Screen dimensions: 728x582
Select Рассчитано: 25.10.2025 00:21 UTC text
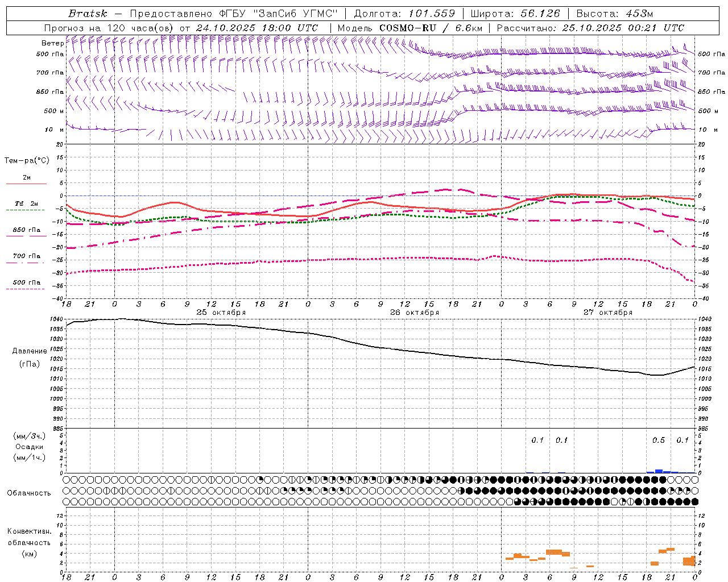(x=590, y=28)
